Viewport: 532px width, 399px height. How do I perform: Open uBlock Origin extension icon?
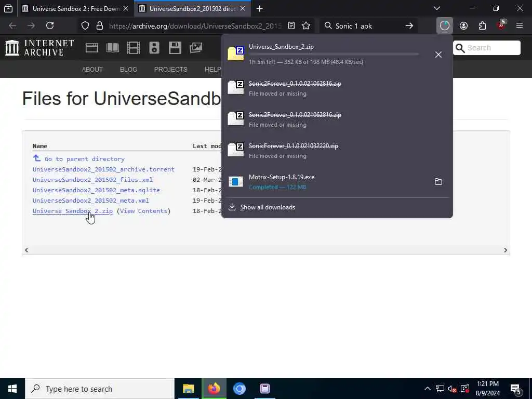click(x=501, y=25)
